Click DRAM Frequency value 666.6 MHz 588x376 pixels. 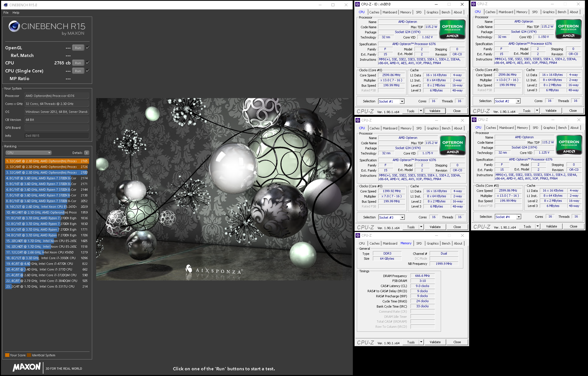click(x=423, y=276)
